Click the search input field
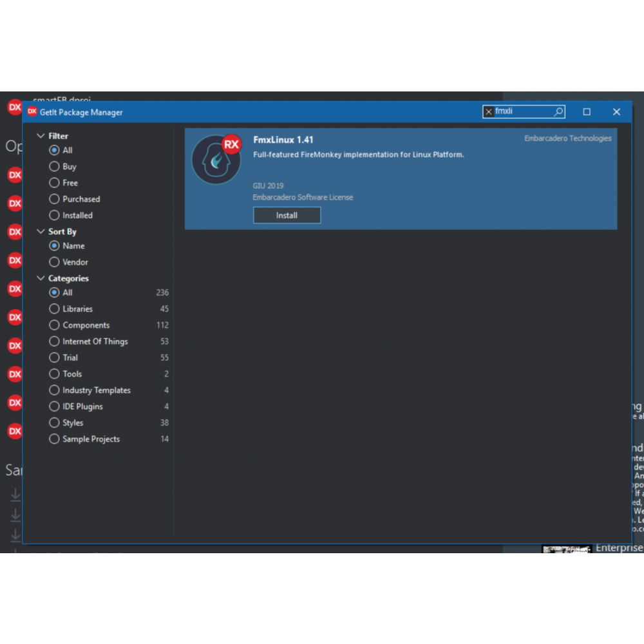The height and width of the screenshot is (644, 644). click(522, 112)
